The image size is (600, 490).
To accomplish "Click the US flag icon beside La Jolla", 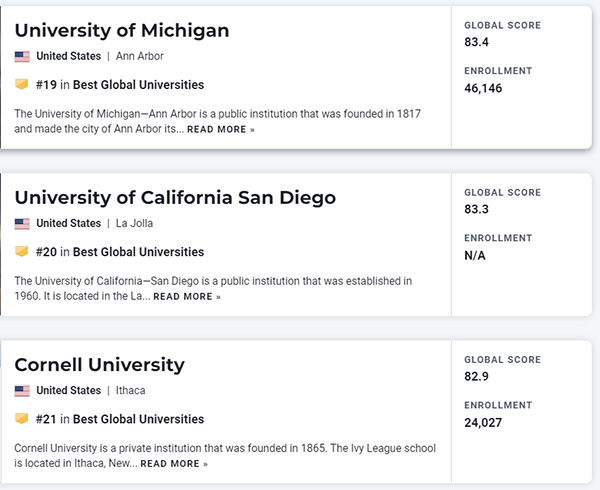I will pyautogui.click(x=22, y=224).
